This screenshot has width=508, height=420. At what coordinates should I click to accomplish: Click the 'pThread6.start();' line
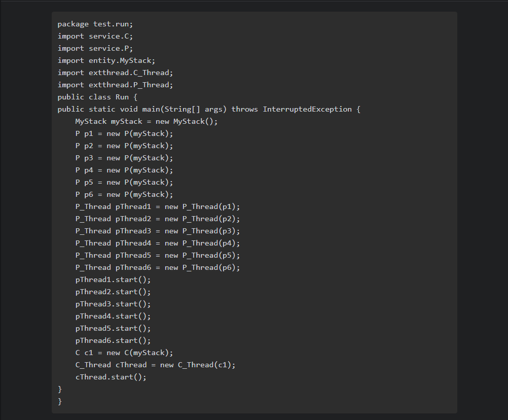tap(113, 340)
